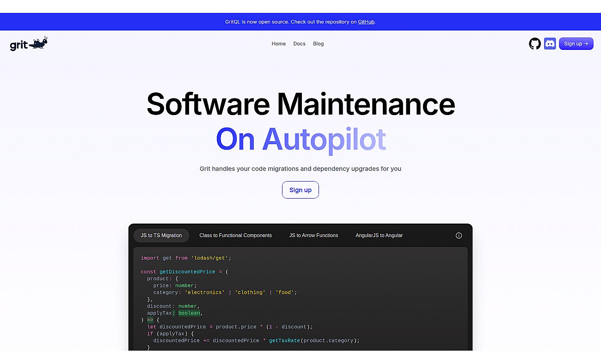Click the 'let discountedPrice' code line

pos(230,327)
